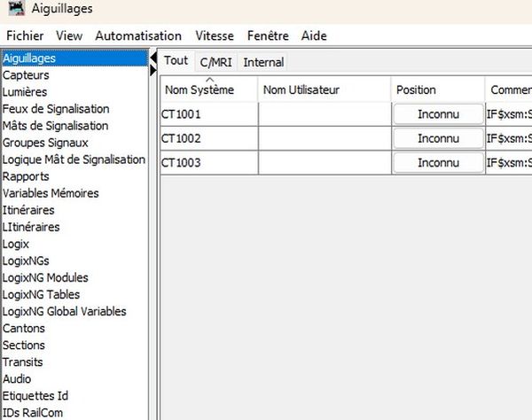This screenshot has width=532, height=420.
Task: Sort by the Nom Système column header
Action: tap(208, 90)
